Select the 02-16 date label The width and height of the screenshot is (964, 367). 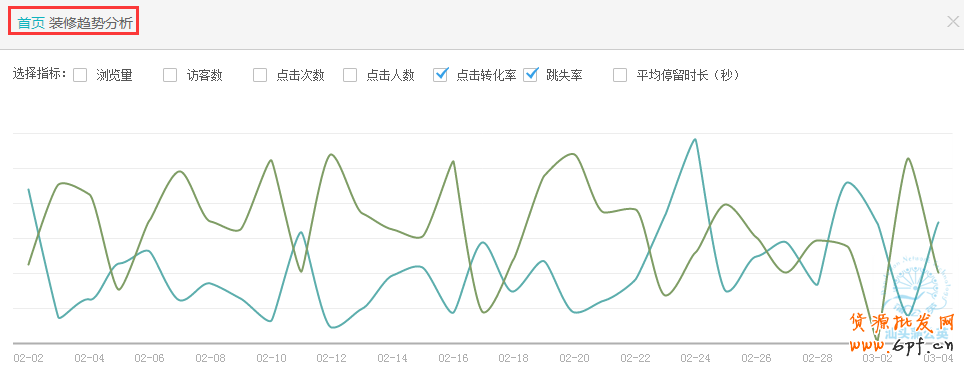click(x=453, y=358)
